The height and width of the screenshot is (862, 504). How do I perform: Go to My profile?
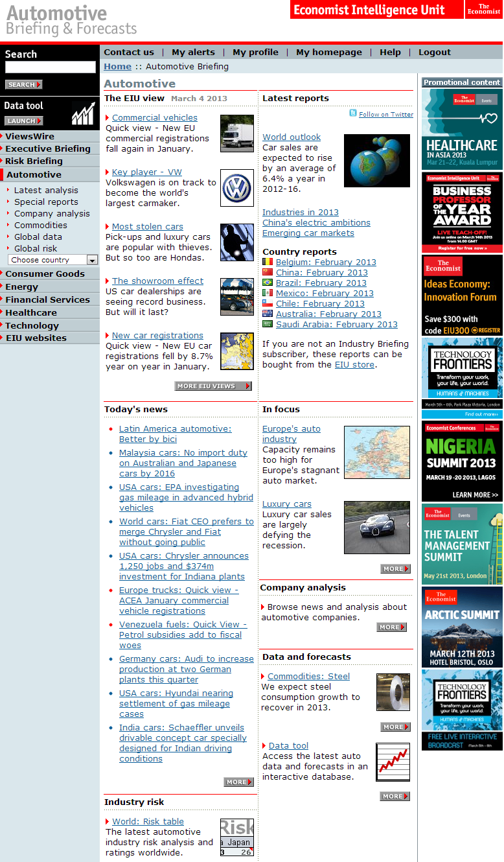click(255, 52)
